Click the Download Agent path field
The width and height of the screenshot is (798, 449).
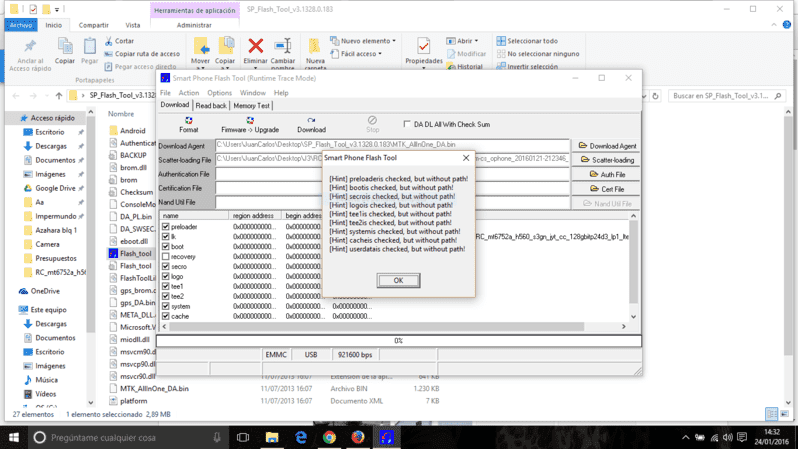[392, 145]
